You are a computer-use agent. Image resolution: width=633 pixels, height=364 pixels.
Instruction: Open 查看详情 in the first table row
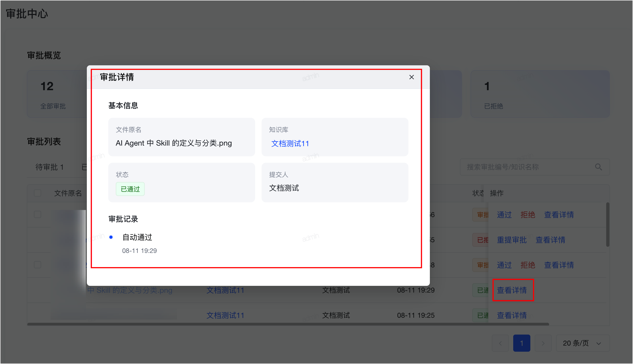[x=559, y=215]
